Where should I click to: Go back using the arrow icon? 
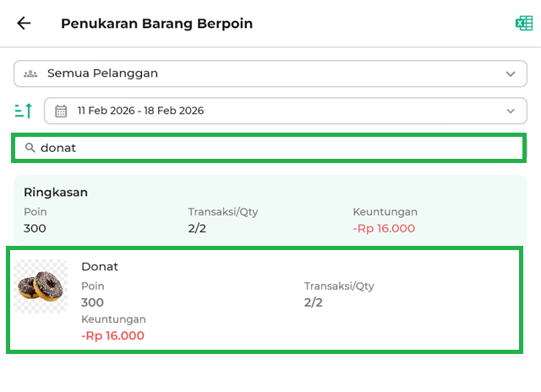(24, 24)
